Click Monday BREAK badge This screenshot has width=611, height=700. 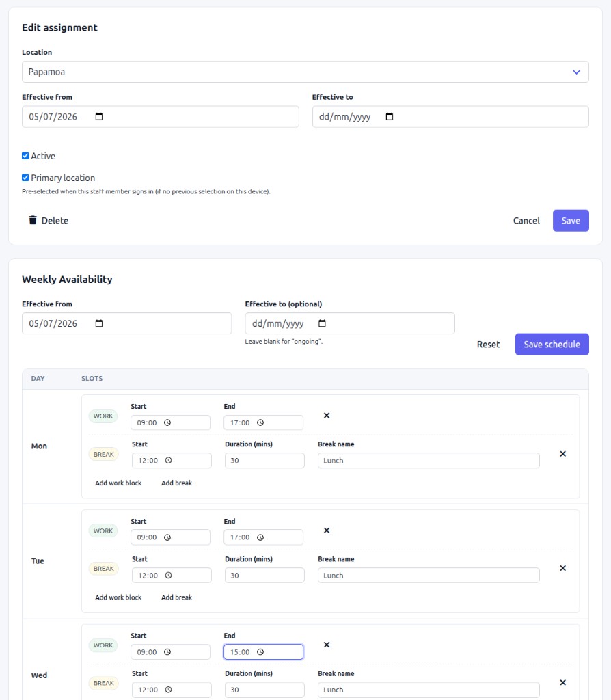pos(104,454)
